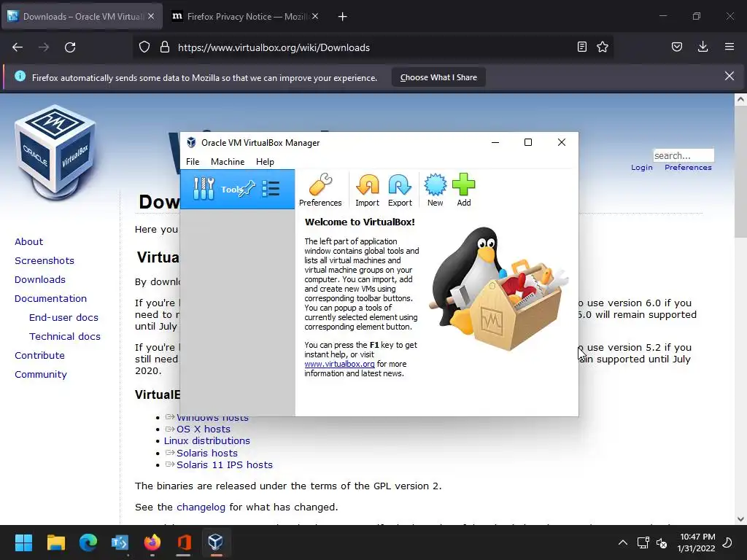Open File menu in VirtualBox Manager
This screenshot has height=560, width=747.
point(193,162)
